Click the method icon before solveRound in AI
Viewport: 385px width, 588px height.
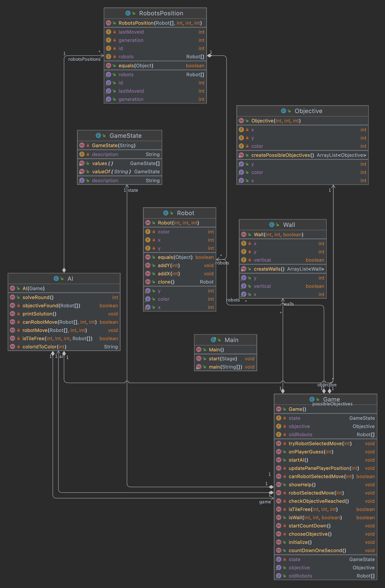[x=13, y=297]
